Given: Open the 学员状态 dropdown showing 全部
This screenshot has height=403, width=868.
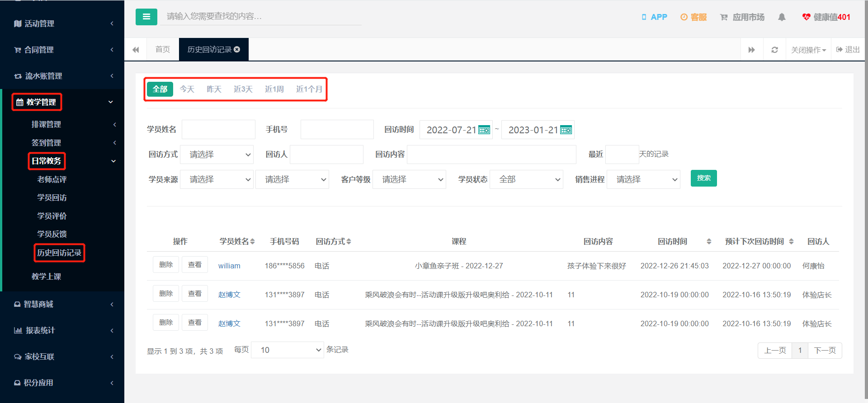Looking at the screenshot, I should pyautogui.click(x=526, y=179).
